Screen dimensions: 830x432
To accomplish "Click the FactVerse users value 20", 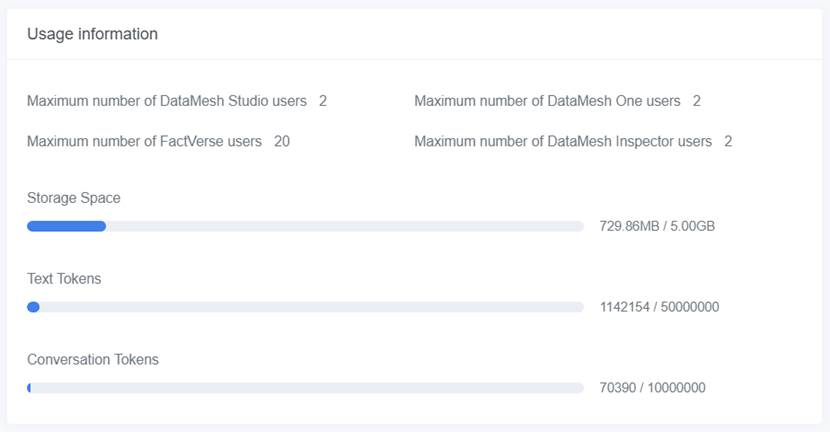I will click(x=282, y=141).
